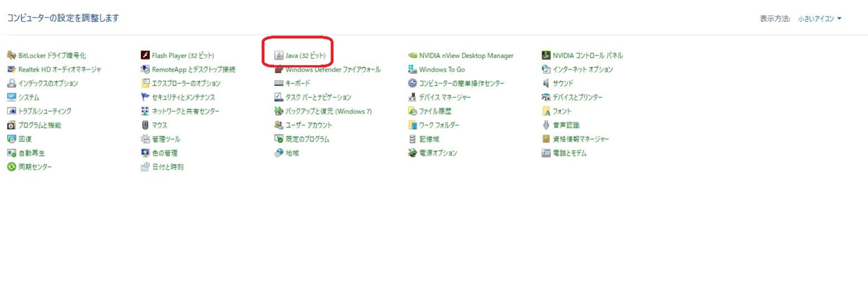The width and height of the screenshot is (868, 306).
Task: Open キーボード (Keyboard) settings
Action: click(x=292, y=83)
